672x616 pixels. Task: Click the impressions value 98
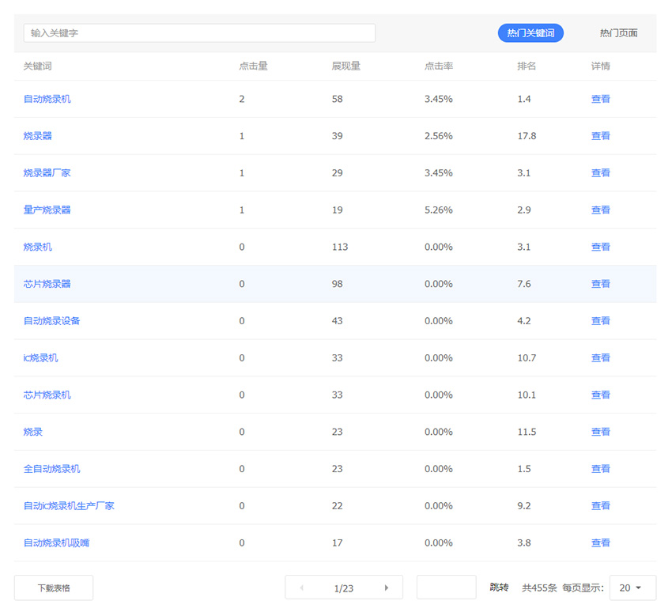pyautogui.click(x=338, y=284)
